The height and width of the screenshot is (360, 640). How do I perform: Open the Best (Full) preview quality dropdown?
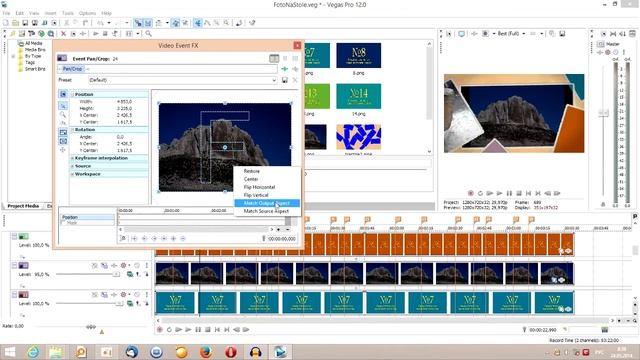point(524,33)
